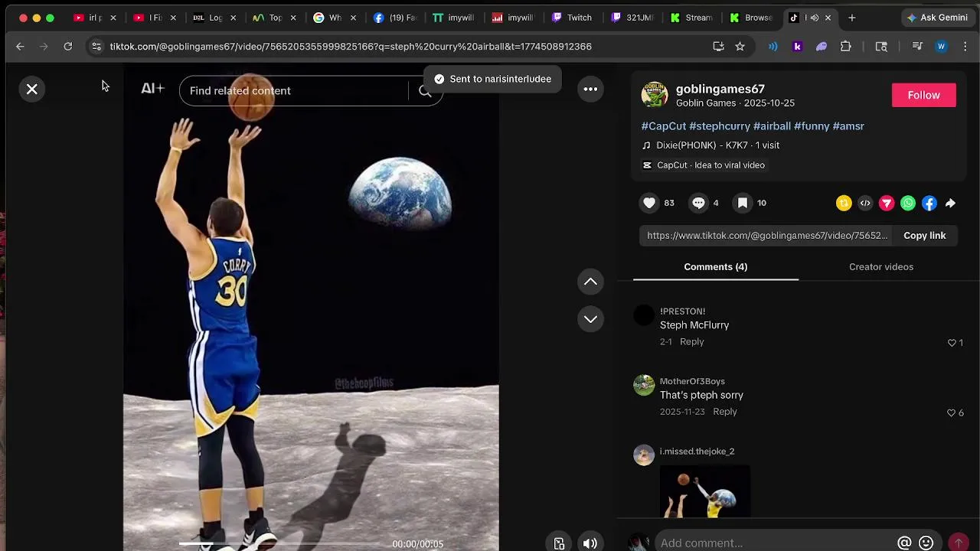Open goblingames67 username link
The image size is (980, 551).
(720, 89)
